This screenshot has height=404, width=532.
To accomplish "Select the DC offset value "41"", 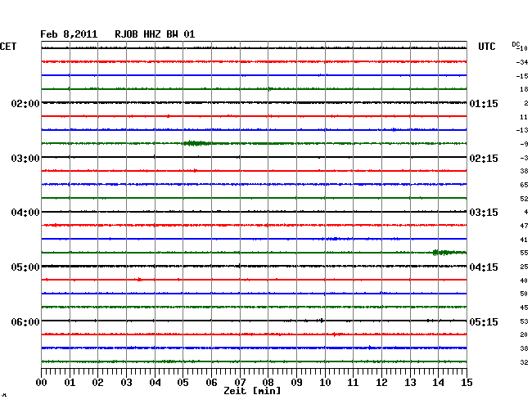I will pos(524,240).
